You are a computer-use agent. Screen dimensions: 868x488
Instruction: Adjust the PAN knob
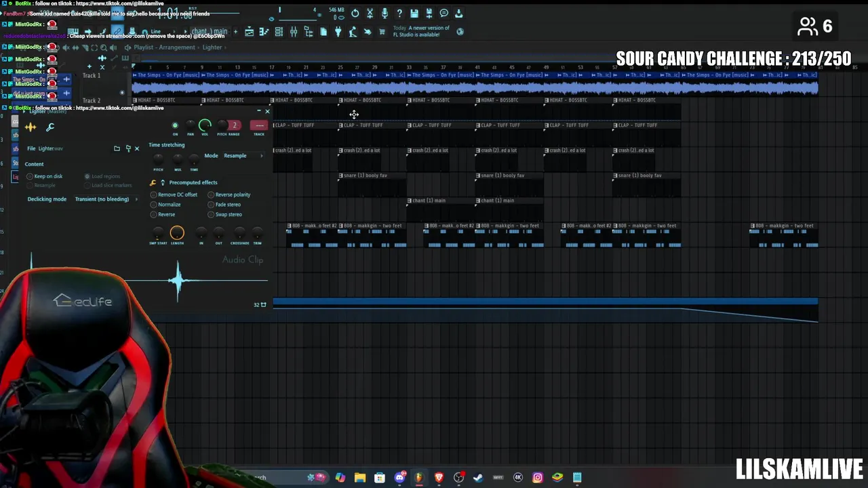(x=191, y=125)
